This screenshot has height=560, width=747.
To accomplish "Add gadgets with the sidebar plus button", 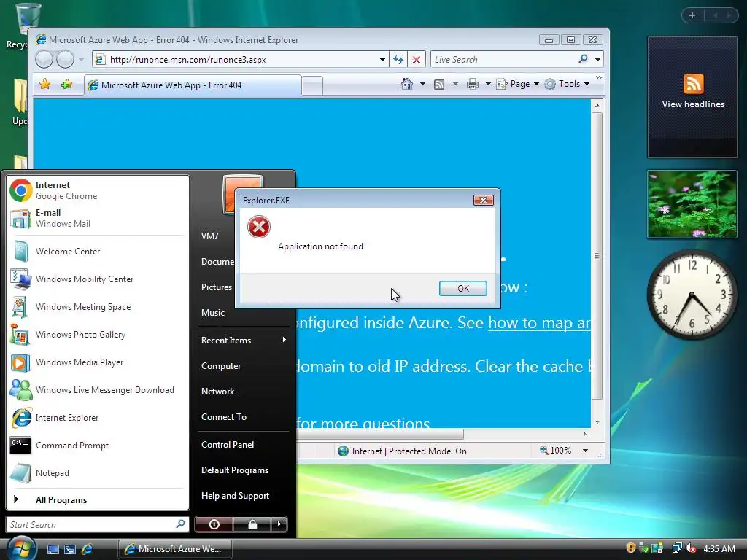I will tap(692, 15).
